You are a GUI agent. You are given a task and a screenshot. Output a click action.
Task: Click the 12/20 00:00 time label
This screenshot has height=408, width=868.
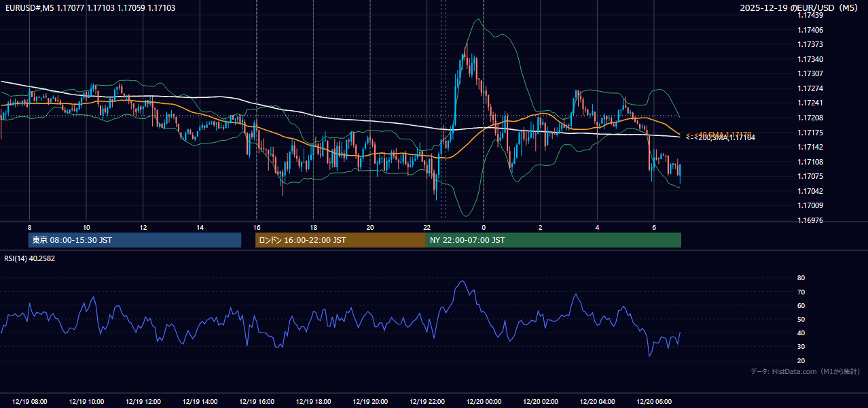(484, 402)
